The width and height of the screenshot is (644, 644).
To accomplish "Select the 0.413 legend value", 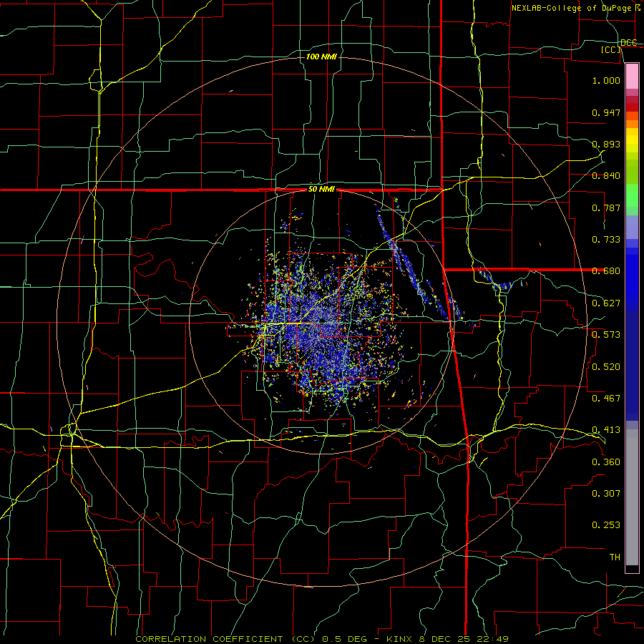I will (x=606, y=430).
